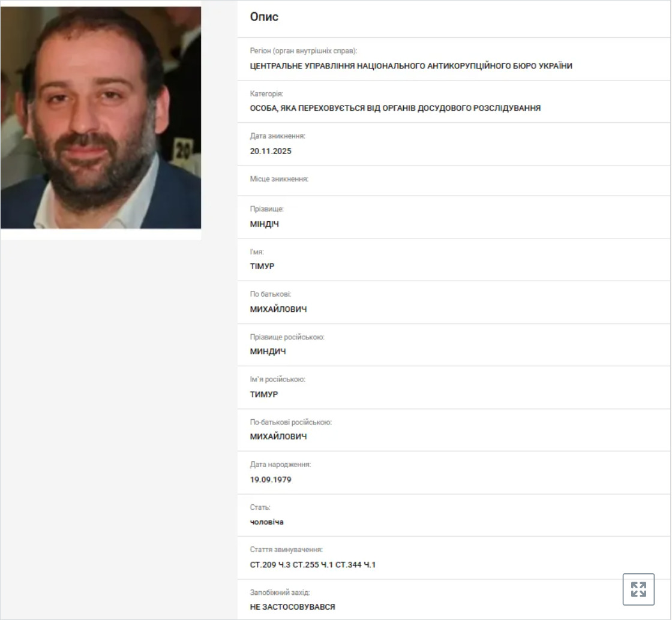The height and width of the screenshot is (620, 672).
Task: Click the Дата народження label
Action: pyautogui.click(x=280, y=465)
